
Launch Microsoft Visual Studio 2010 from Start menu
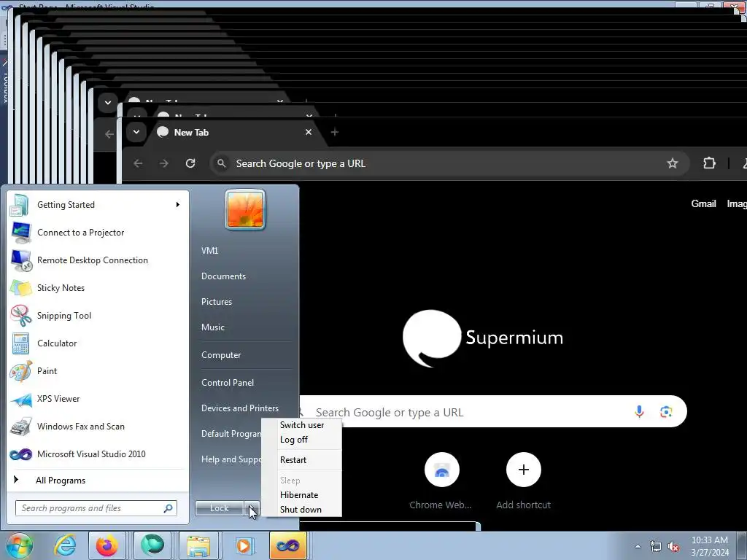tap(98, 454)
